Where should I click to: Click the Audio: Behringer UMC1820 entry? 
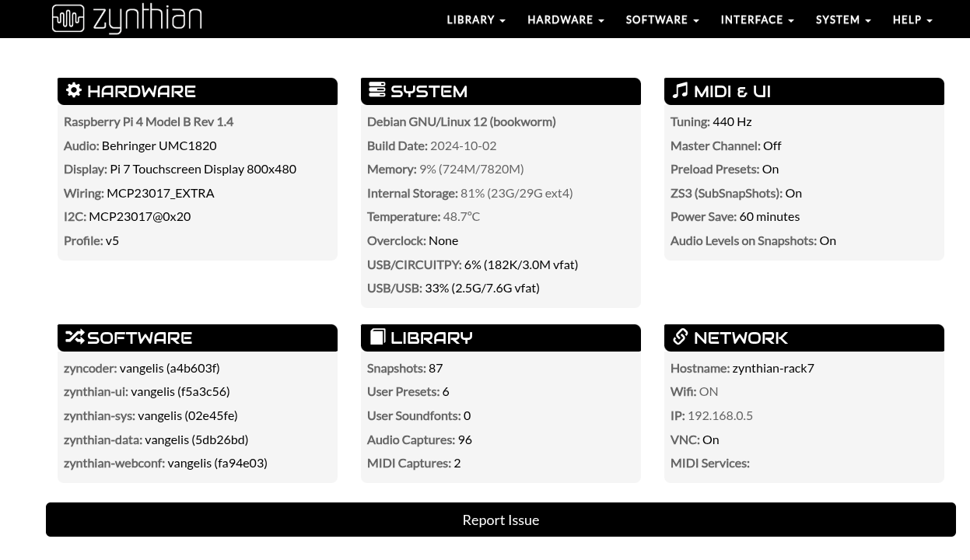[140, 145]
